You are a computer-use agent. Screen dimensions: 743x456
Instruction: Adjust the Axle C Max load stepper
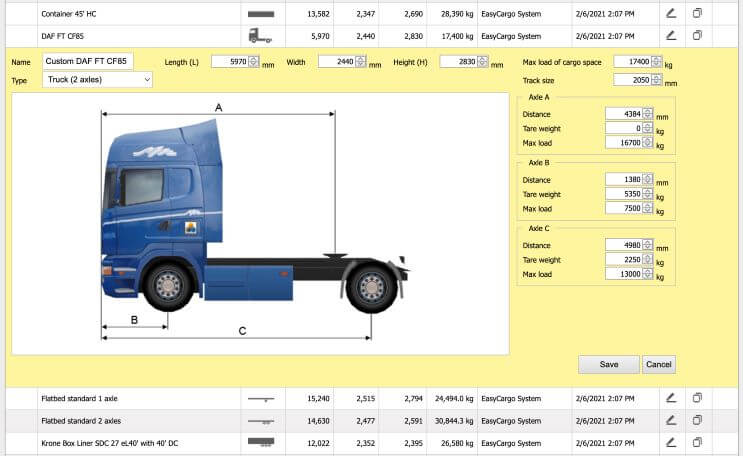point(648,274)
